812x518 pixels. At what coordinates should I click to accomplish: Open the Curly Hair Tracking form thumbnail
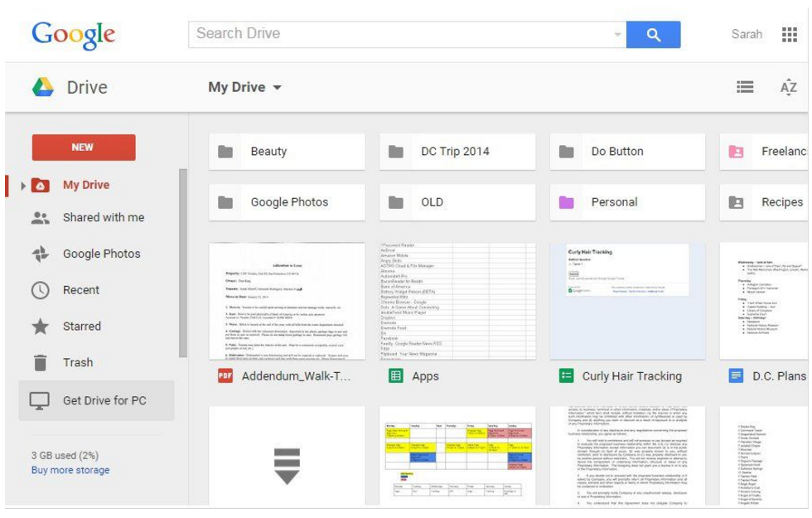[x=627, y=301]
